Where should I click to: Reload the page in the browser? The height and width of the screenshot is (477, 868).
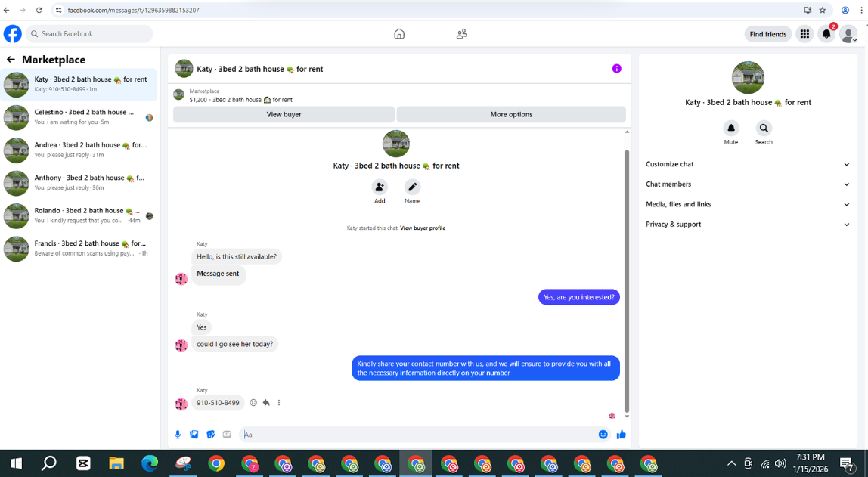click(39, 10)
